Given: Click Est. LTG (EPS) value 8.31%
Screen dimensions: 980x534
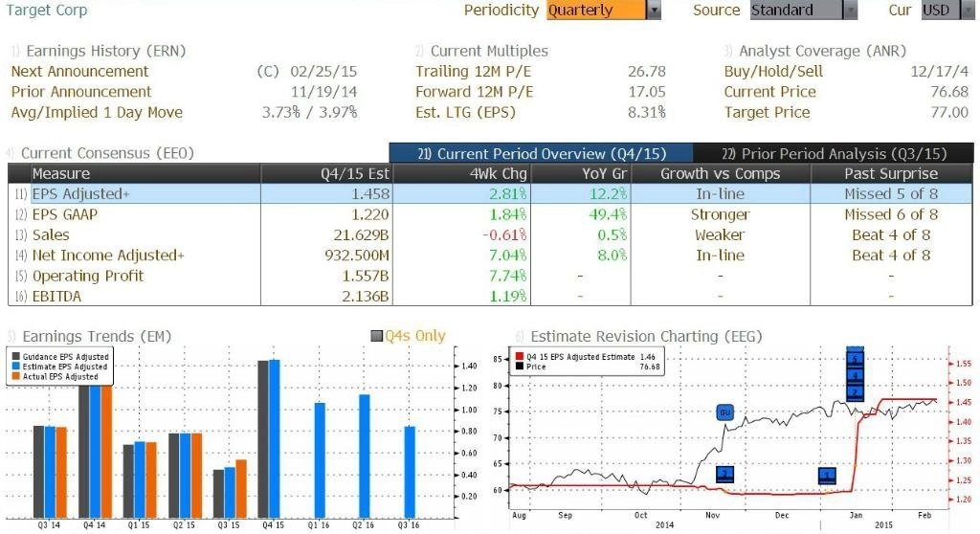Looking at the screenshot, I should point(647,113).
